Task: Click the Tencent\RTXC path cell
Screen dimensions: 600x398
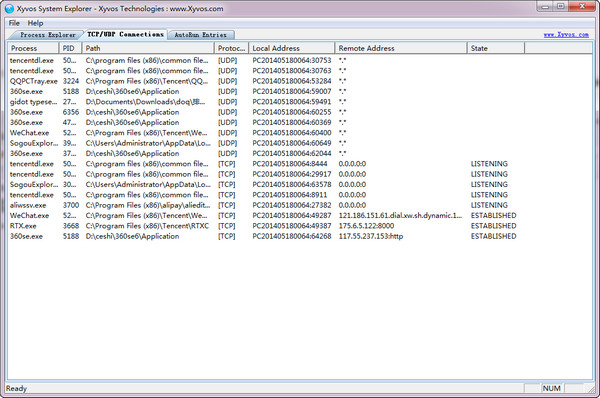Action: tap(147, 226)
